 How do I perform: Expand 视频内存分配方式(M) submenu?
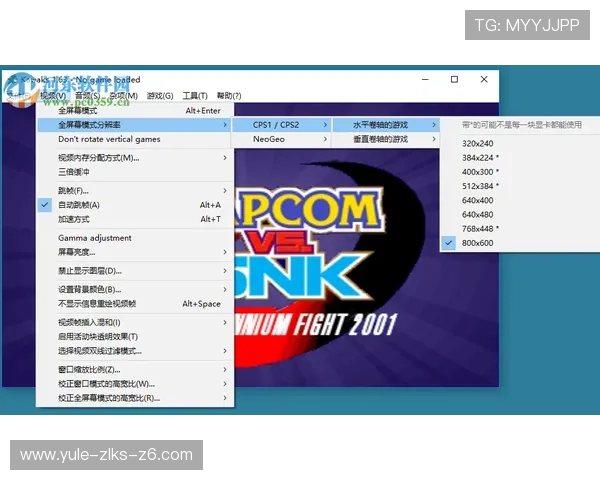coord(135,158)
